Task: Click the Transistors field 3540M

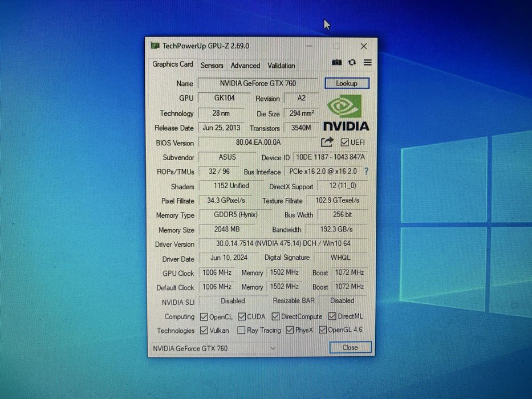Action: coord(301,128)
